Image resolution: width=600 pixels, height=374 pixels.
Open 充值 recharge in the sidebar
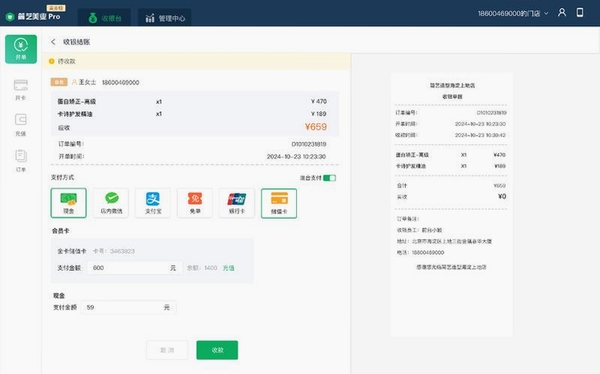[21, 125]
